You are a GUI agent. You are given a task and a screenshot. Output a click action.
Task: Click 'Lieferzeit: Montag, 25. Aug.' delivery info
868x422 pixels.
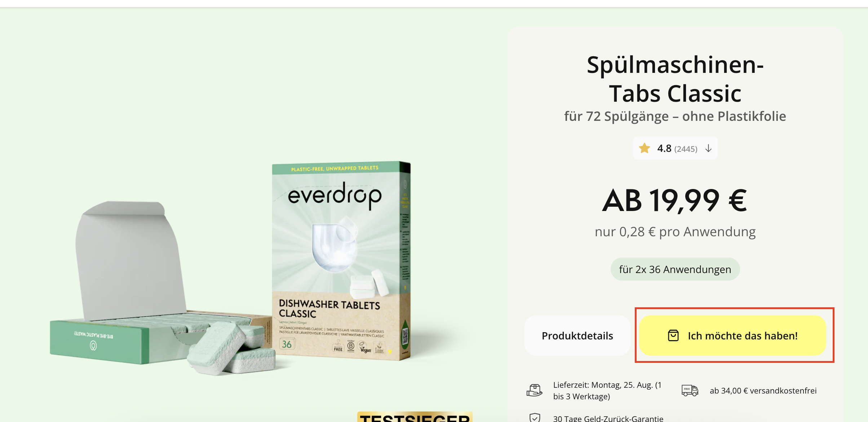click(608, 391)
